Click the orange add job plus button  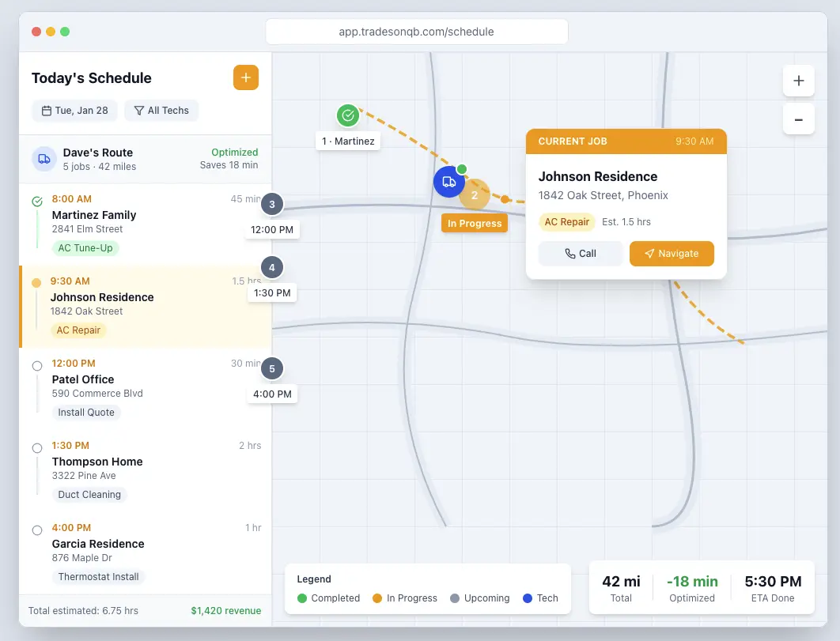(x=245, y=77)
